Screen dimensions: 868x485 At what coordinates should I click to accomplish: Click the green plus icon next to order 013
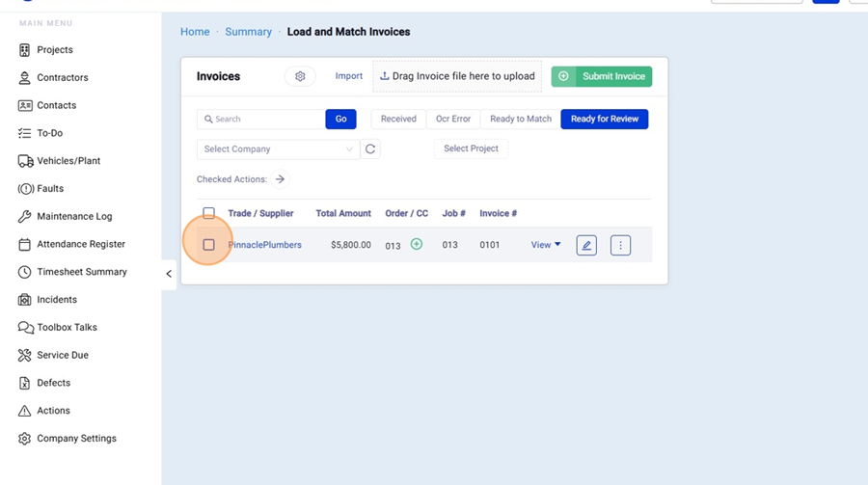coord(417,245)
